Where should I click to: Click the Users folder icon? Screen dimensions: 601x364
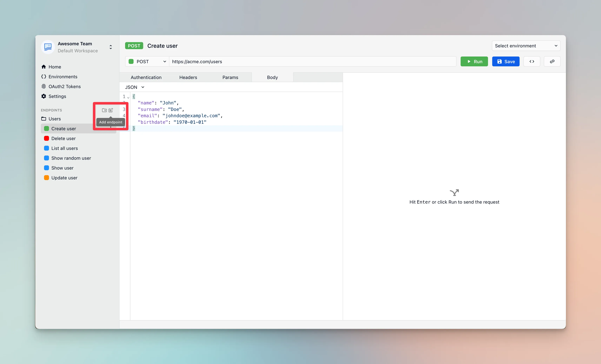point(44,119)
